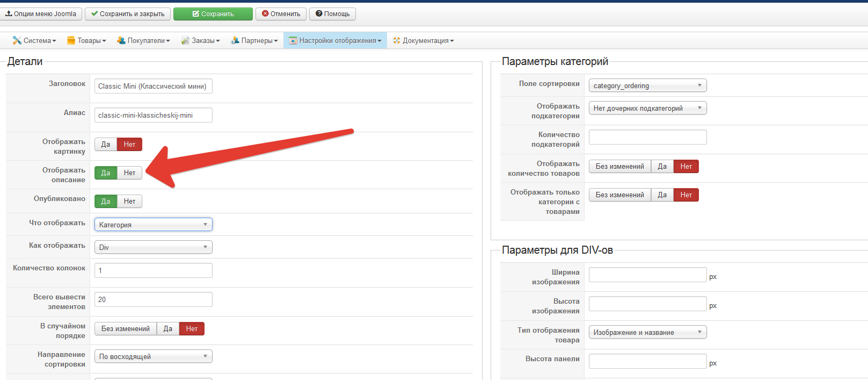The width and height of the screenshot is (868, 380).
Task: Open the Что отображать dropdown
Action: click(x=154, y=225)
